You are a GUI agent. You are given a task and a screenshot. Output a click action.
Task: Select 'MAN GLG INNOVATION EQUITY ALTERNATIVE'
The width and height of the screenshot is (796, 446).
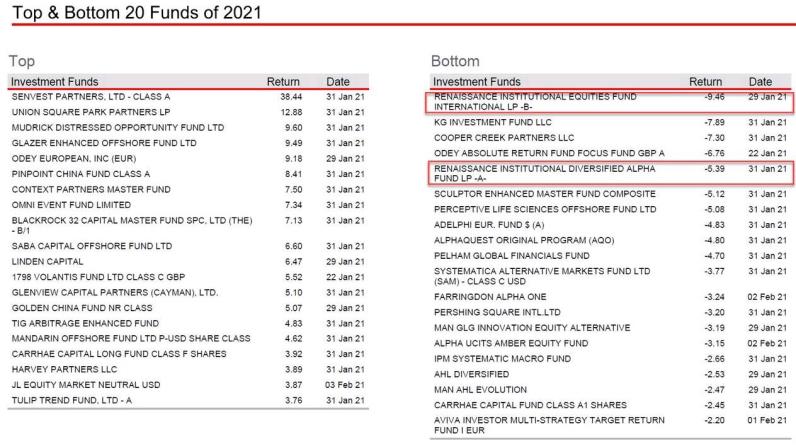532,328
